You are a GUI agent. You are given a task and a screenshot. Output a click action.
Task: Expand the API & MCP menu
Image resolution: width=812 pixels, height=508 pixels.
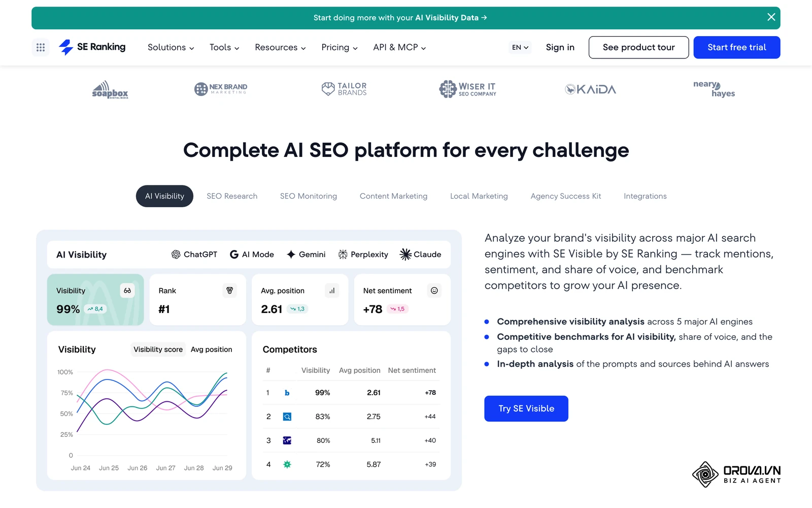(x=399, y=47)
